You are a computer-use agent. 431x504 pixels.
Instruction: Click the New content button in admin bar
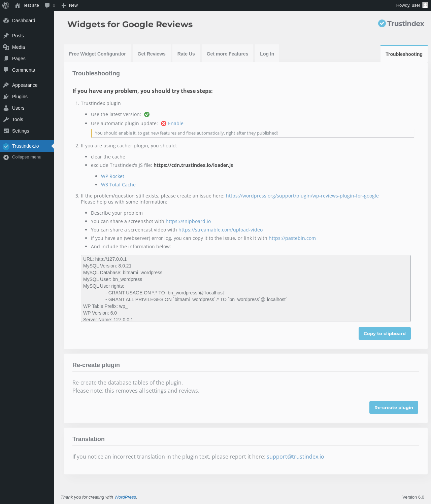[x=70, y=5]
